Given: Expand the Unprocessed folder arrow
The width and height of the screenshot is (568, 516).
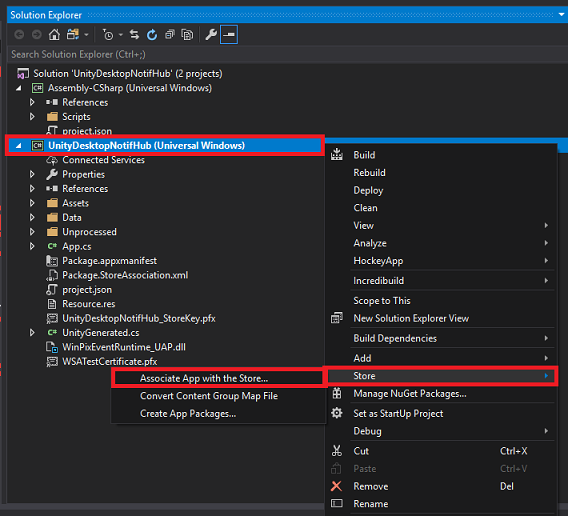Looking at the screenshot, I should click(x=32, y=232).
